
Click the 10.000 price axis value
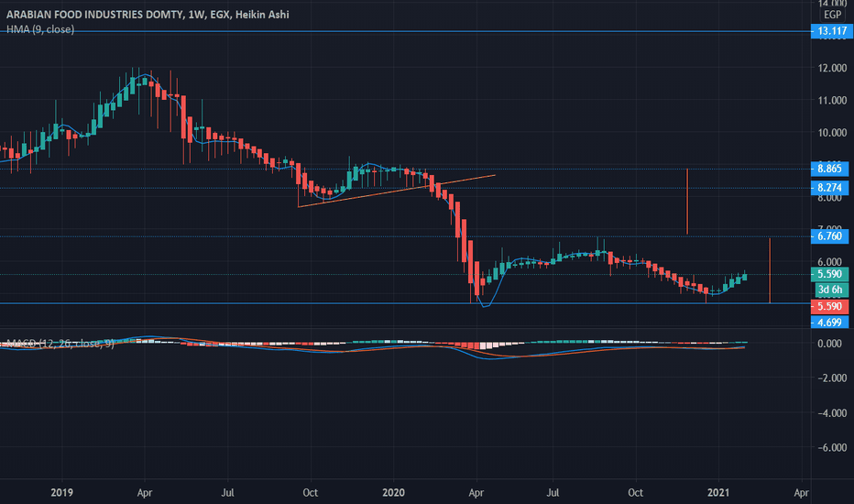pyautogui.click(x=832, y=132)
